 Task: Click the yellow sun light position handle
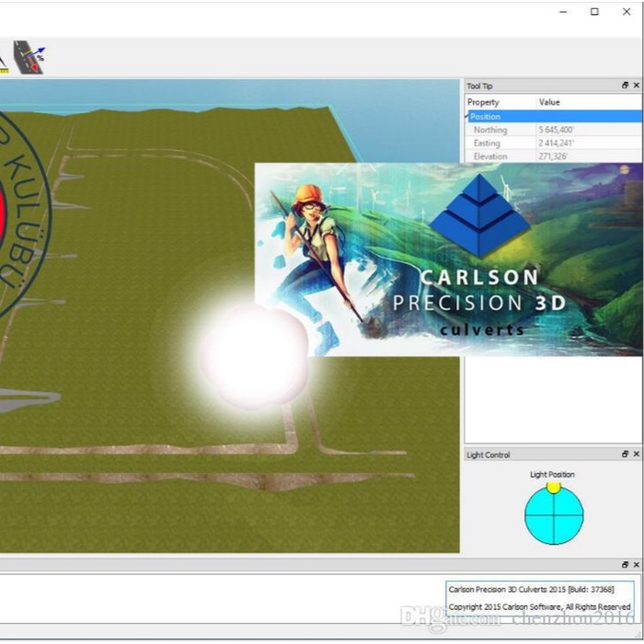pos(553,487)
